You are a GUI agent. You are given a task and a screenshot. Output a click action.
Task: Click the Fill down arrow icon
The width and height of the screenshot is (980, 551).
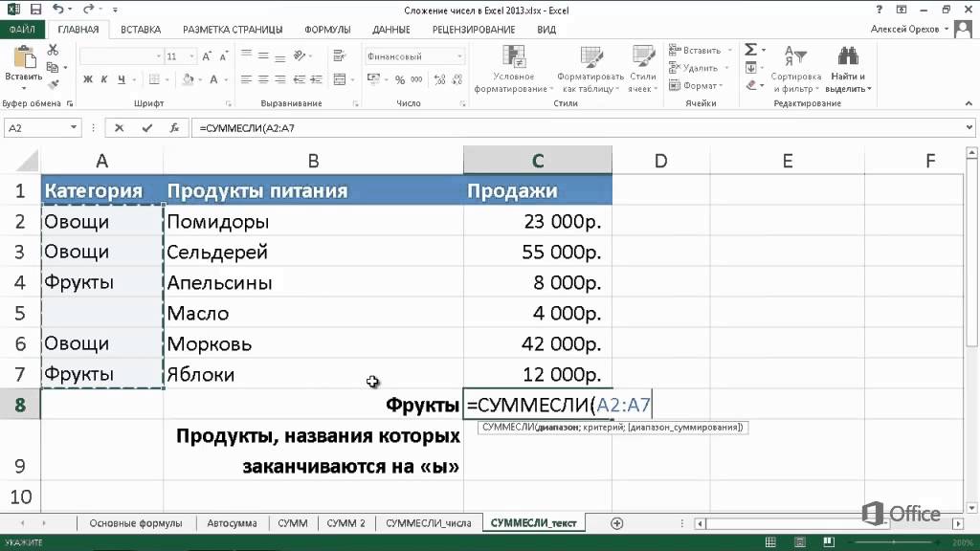tap(751, 68)
